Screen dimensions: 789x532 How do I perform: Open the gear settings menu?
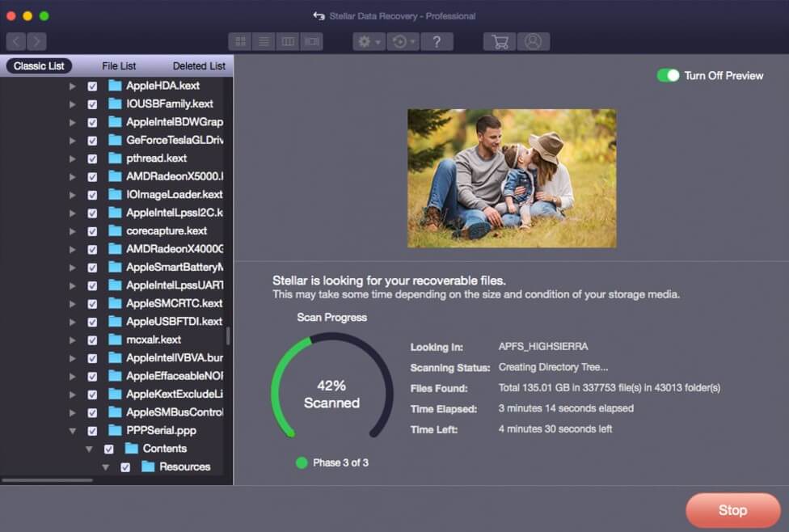369,42
